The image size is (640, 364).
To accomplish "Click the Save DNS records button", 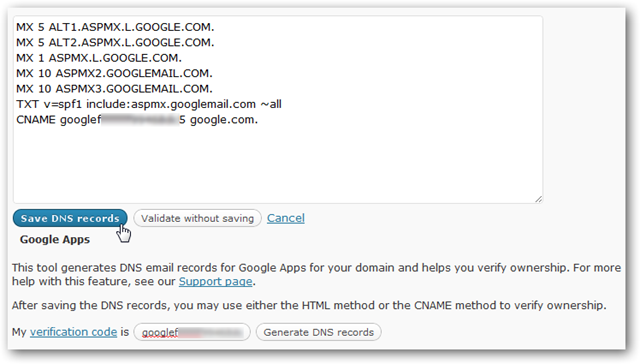I will pos(70,218).
